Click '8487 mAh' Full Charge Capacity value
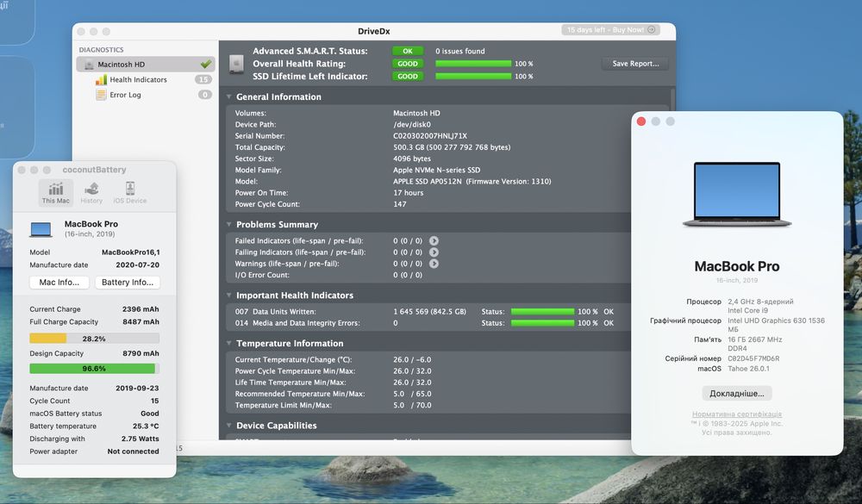The height and width of the screenshot is (504, 862). 141,322
